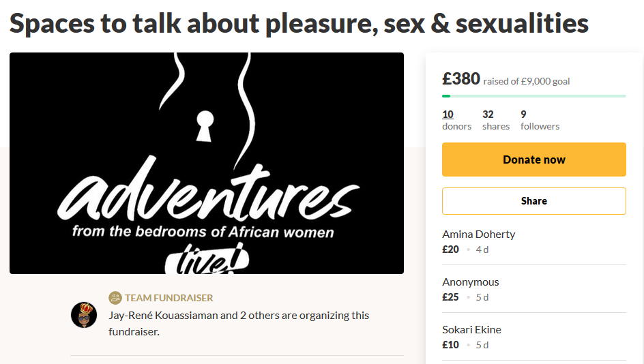Image resolution: width=644 pixels, height=364 pixels.
Task: Click the Team Fundraiser group icon
Action: (115, 297)
